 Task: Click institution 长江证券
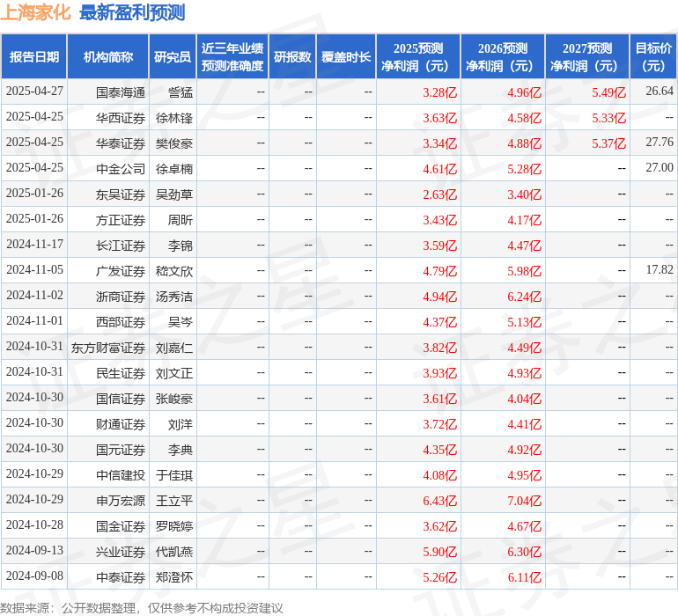click(121, 246)
